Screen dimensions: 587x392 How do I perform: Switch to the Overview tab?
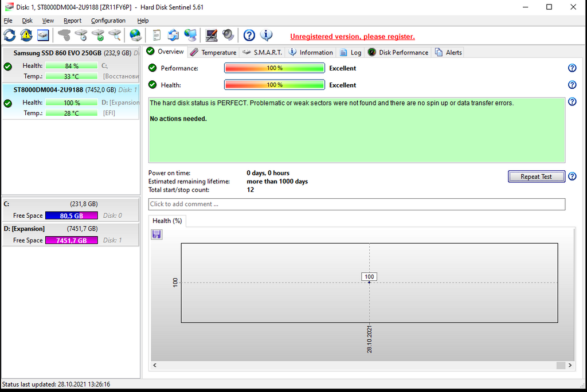(165, 52)
